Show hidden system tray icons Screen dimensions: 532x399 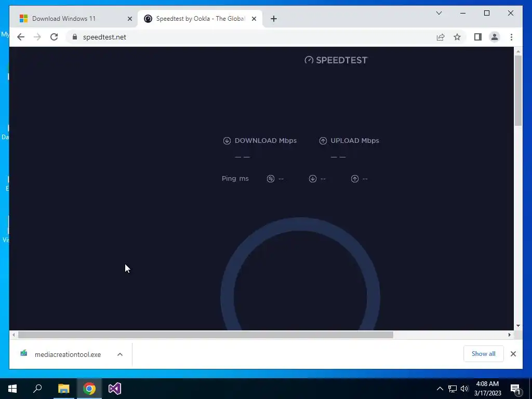pos(440,389)
